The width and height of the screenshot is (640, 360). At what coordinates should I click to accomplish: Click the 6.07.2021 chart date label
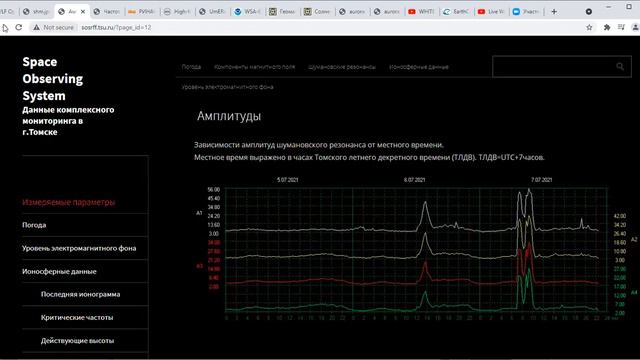coord(415,180)
